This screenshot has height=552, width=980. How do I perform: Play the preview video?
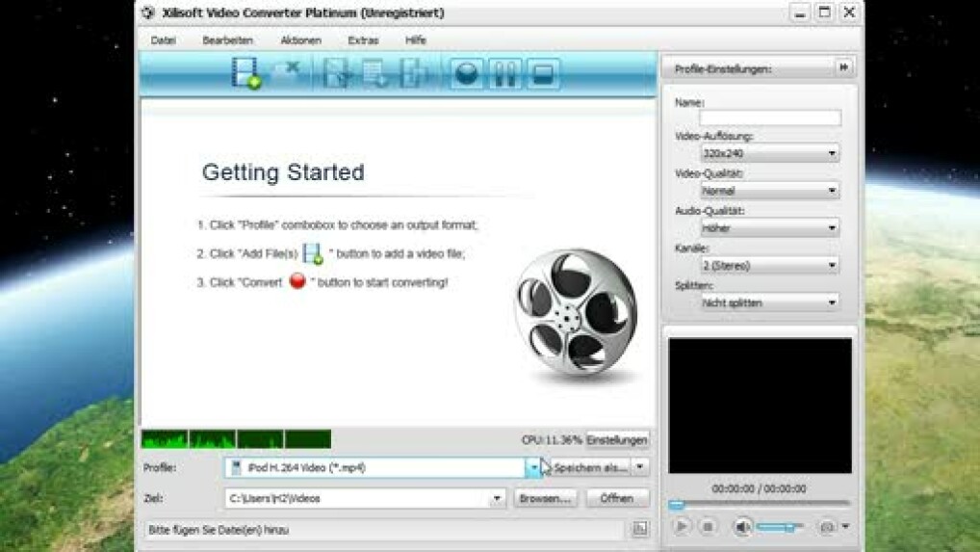coord(681,527)
